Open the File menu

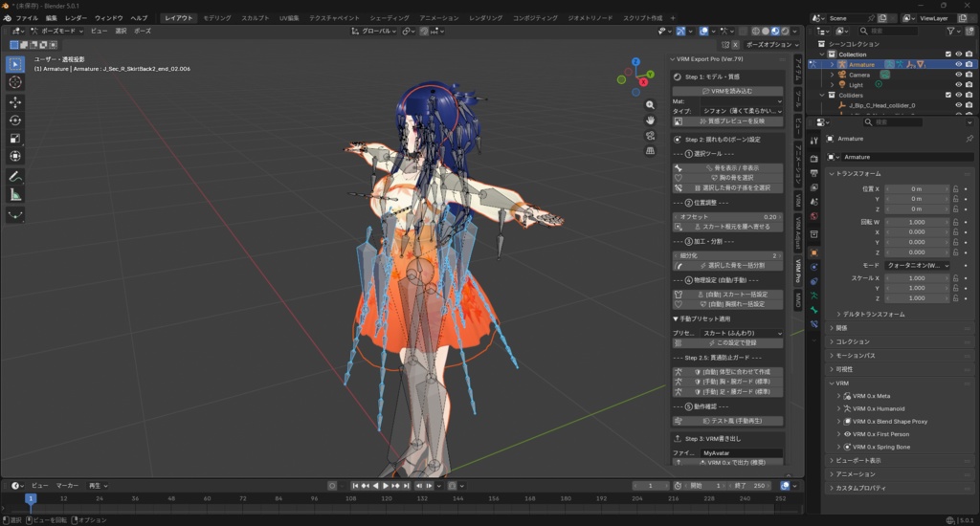click(26, 18)
